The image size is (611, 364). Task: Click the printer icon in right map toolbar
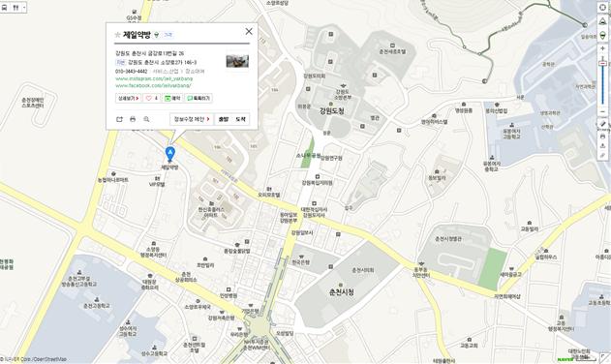tap(602, 136)
